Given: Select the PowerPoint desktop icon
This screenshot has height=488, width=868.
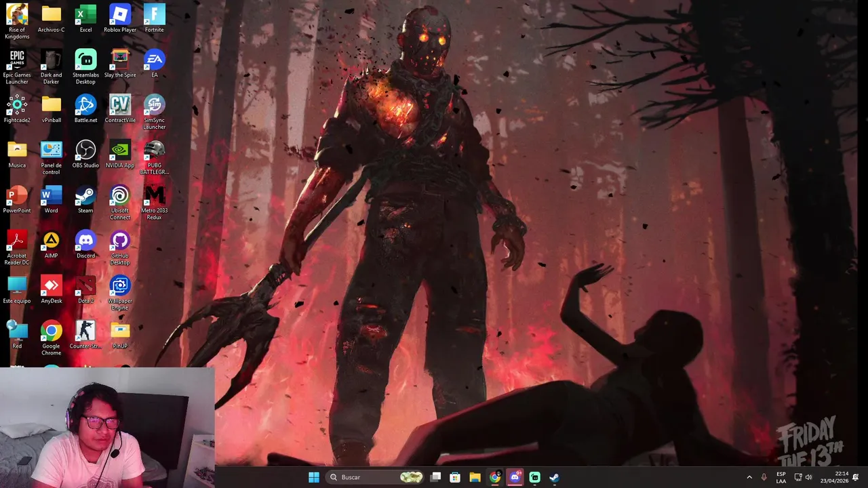Looking at the screenshot, I should [17, 199].
